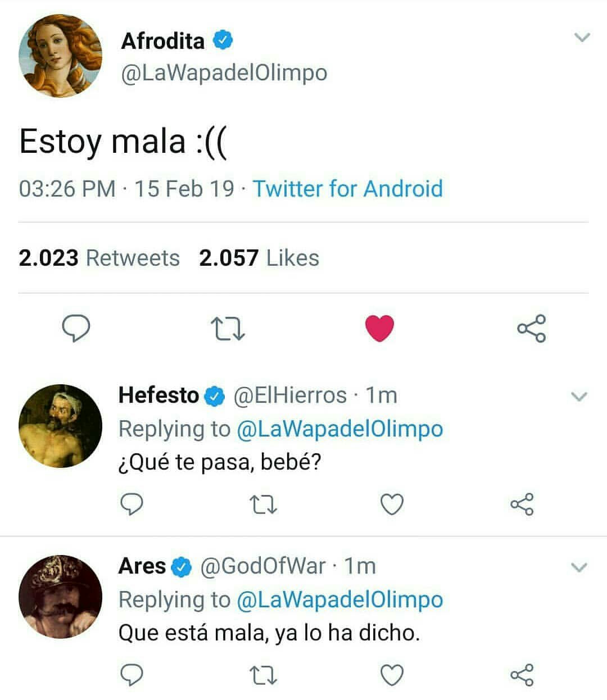Retweet Afrodita's main tweet
Viewport: 607px width, 700px height.
[x=227, y=329]
